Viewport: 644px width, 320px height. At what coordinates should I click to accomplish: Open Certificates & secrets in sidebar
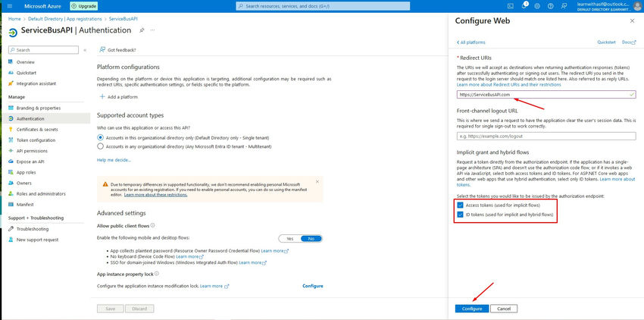coord(36,129)
